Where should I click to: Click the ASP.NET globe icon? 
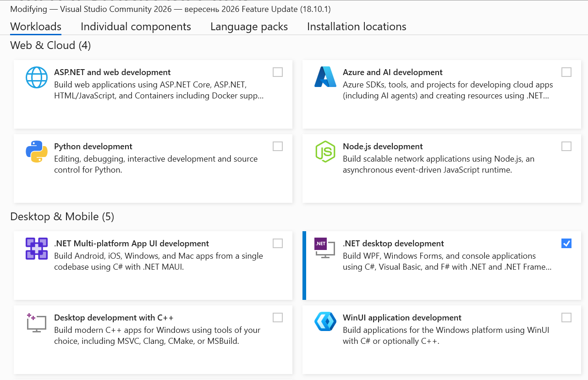37,77
